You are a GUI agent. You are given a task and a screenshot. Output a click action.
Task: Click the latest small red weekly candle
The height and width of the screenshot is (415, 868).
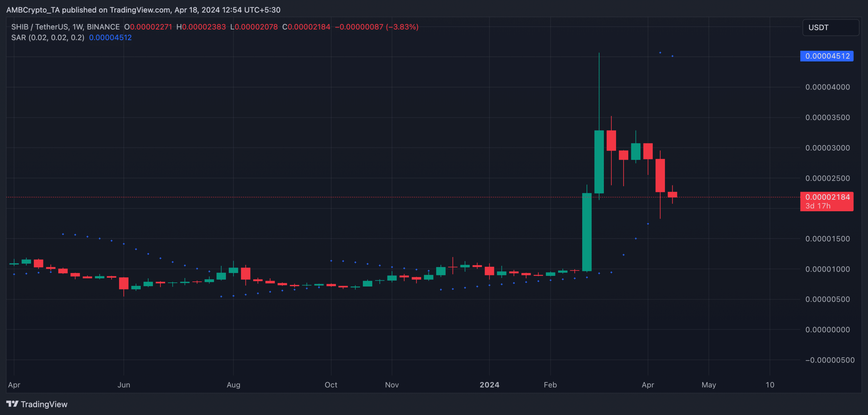point(672,195)
